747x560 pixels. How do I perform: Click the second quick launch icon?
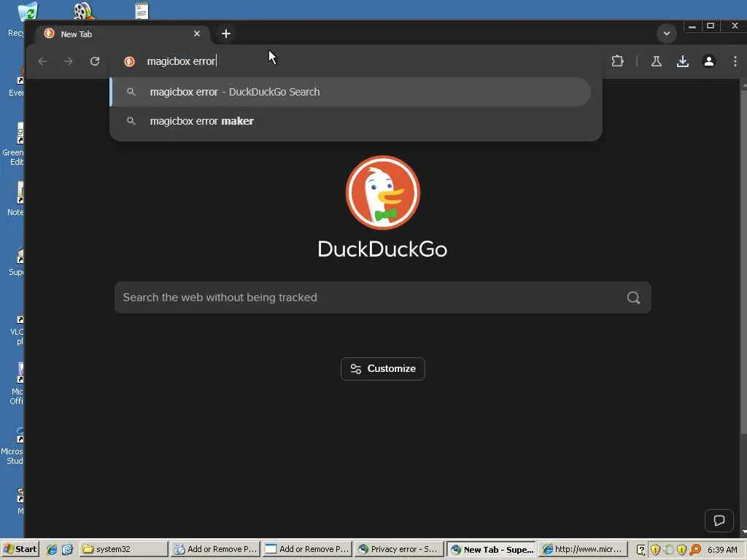pos(67,550)
